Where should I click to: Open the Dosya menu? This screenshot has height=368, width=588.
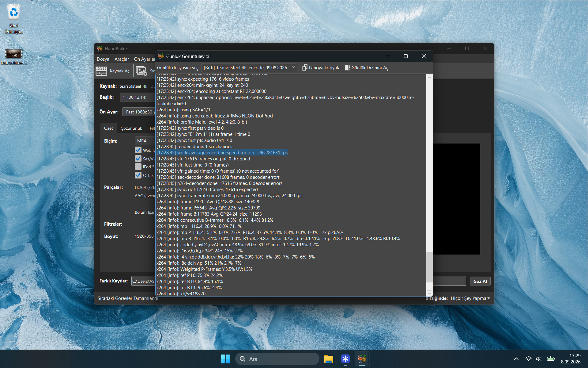pyautogui.click(x=103, y=59)
